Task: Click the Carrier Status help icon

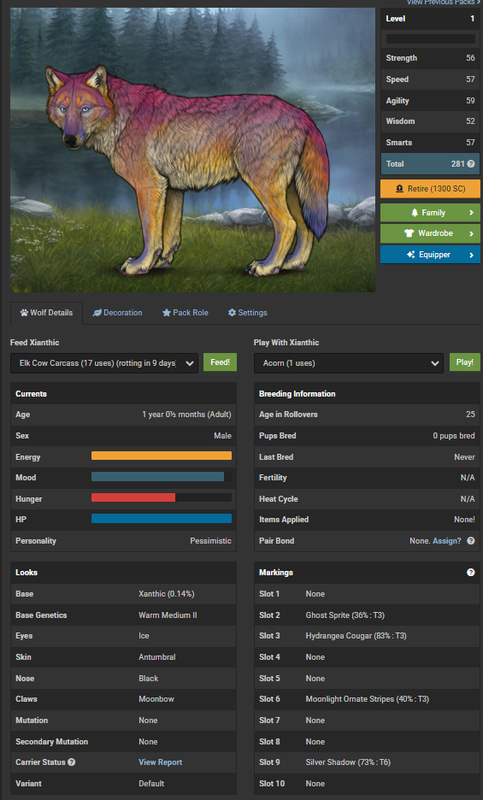Action: 71,762
